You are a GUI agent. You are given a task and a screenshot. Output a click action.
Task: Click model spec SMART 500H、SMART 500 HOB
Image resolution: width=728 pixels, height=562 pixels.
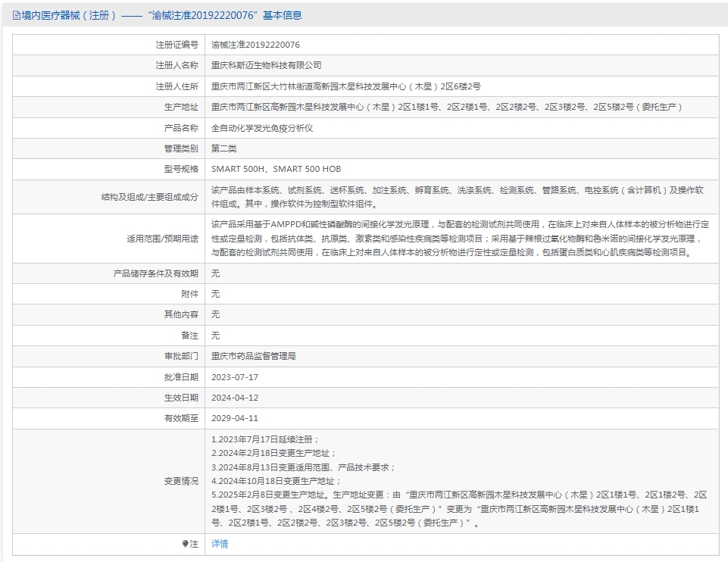point(276,170)
